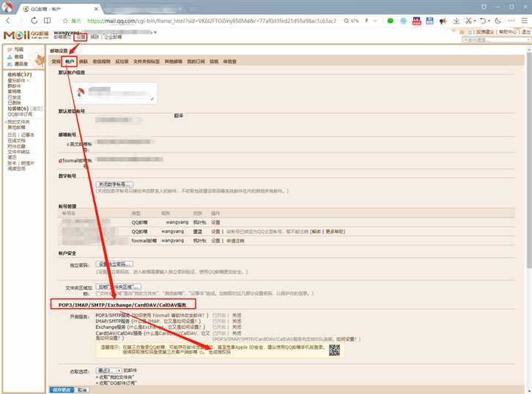The height and width of the screenshot is (394, 532).
Task: Open the 最近 fetch range dropdown
Action: pyautogui.click(x=108, y=371)
